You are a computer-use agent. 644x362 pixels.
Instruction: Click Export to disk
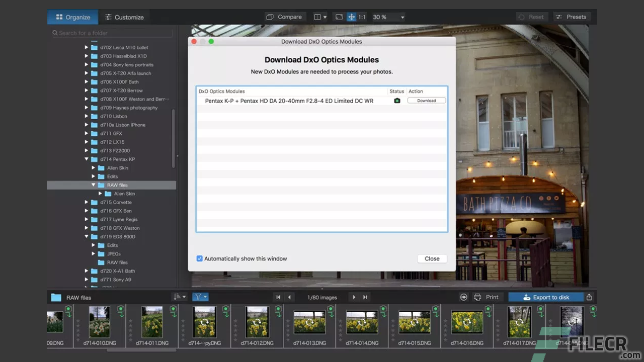546,297
